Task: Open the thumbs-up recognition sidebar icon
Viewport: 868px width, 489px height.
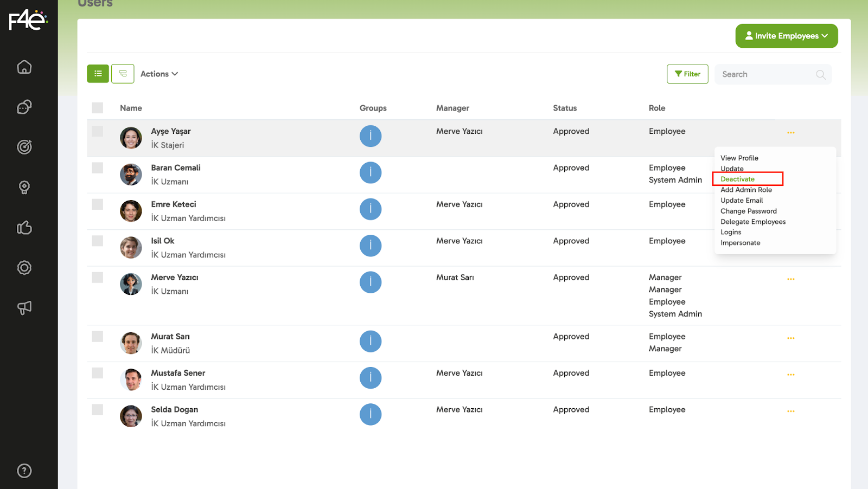Action: click(24, 228)
